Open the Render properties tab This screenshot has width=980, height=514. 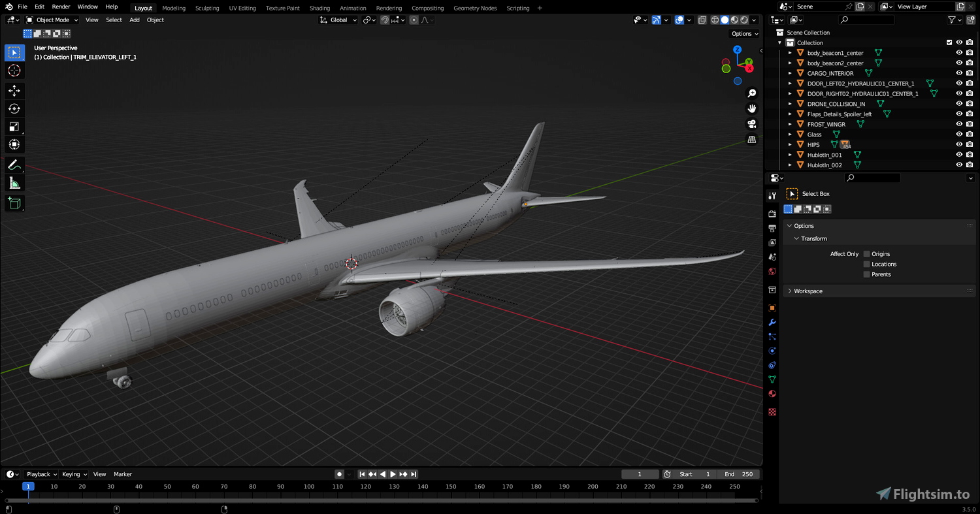click(772, 212)
